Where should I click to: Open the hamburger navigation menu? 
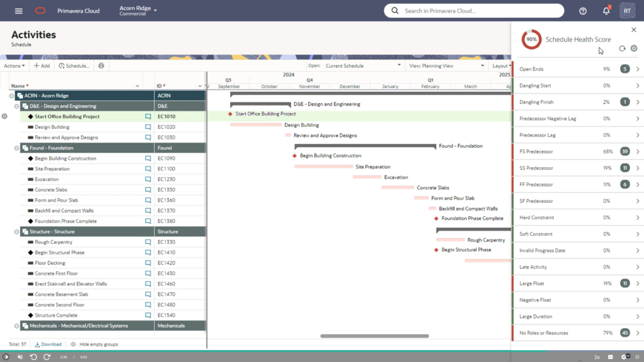tap(19, 11)
